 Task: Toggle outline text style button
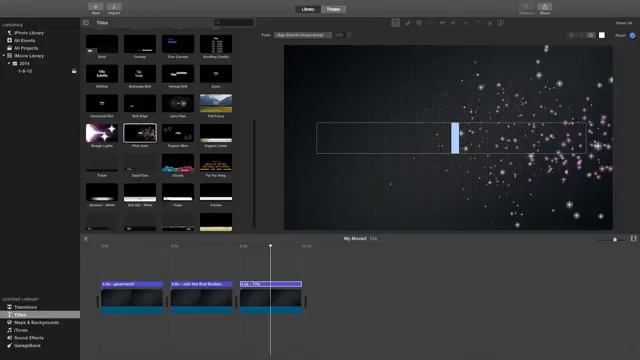(x=591, y=36)
